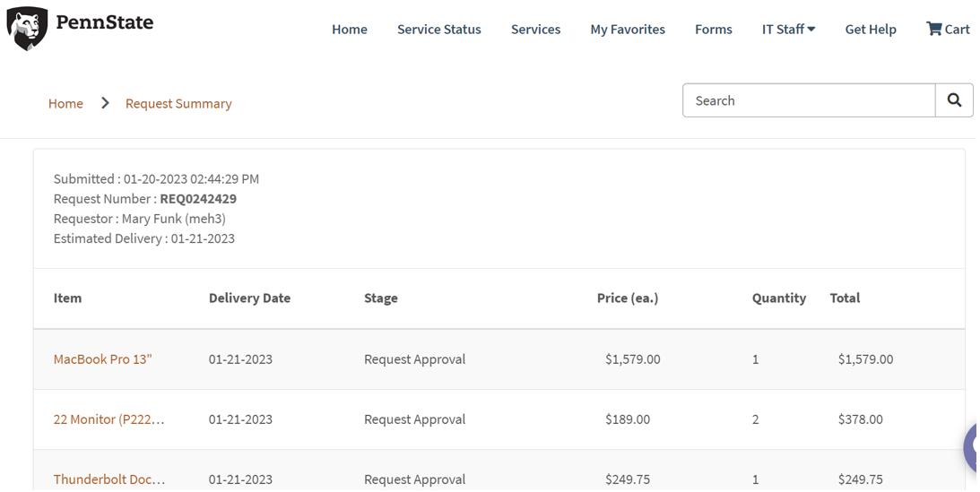Open the MacBook Pro 13" item link
This screenshot has height=492, width=980.
tap(103, 359)
